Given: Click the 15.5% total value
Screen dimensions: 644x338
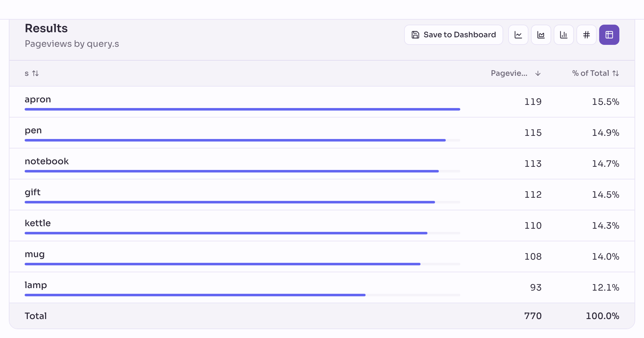Looking at the screenshot, I should pos(605,102).
